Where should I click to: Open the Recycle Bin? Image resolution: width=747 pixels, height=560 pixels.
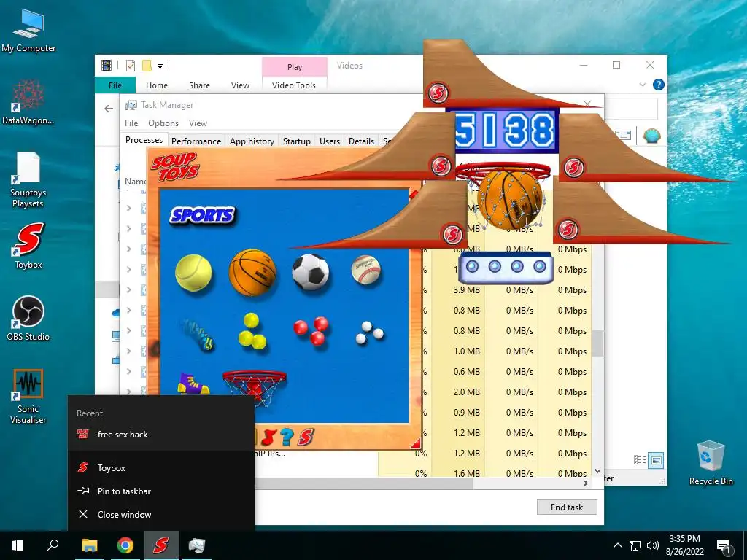711,463
